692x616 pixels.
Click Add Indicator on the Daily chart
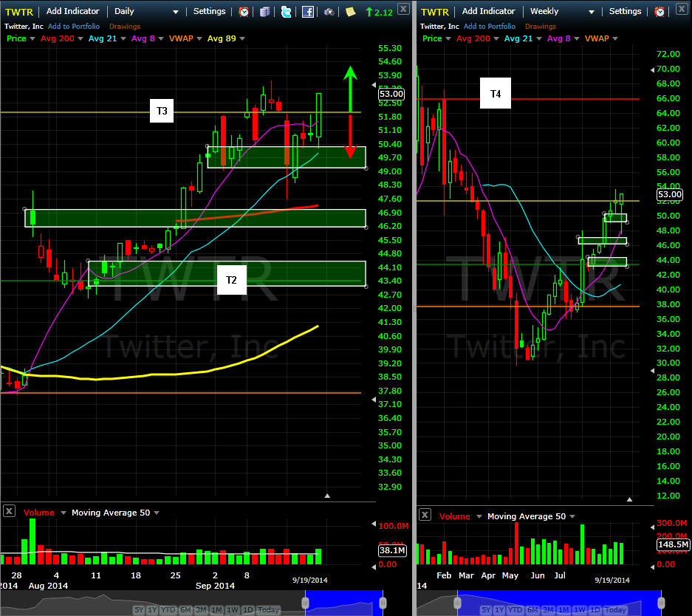[73, 11]
